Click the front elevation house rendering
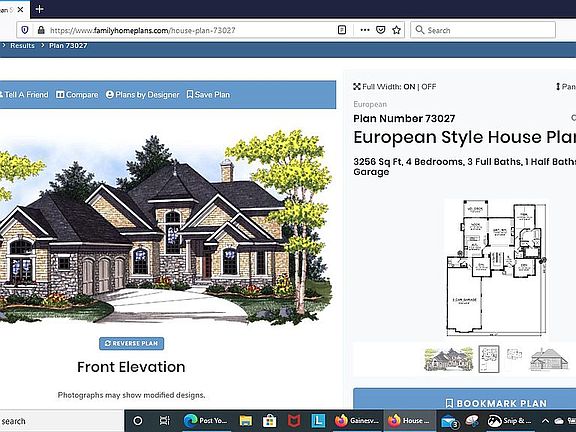 click(165, 228)
